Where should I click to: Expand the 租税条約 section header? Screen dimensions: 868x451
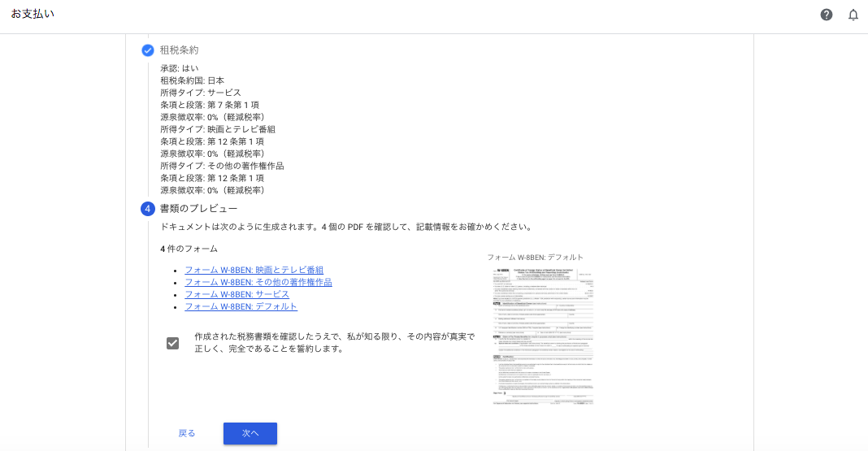click(179, 50)
